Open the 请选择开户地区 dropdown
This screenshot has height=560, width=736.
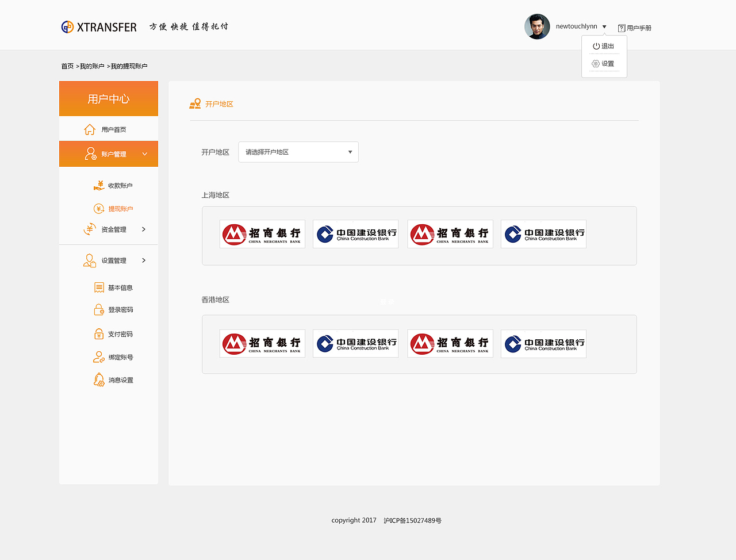298,152
